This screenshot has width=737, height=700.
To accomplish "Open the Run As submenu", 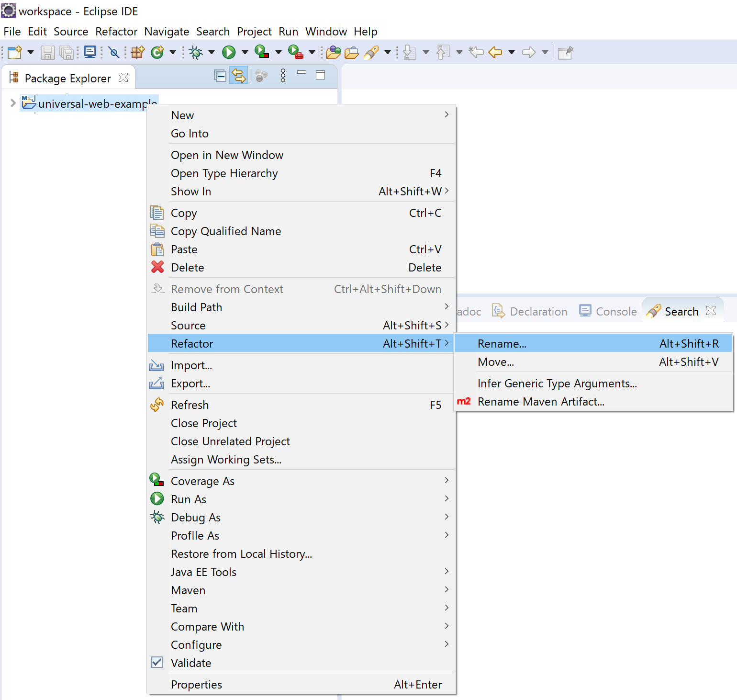I will pos(301,499).
